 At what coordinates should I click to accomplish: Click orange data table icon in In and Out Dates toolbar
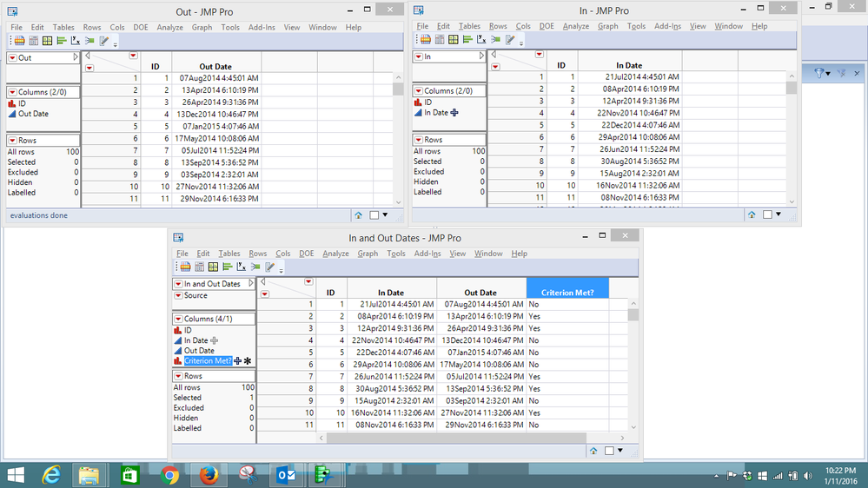(x=185, y=267)
